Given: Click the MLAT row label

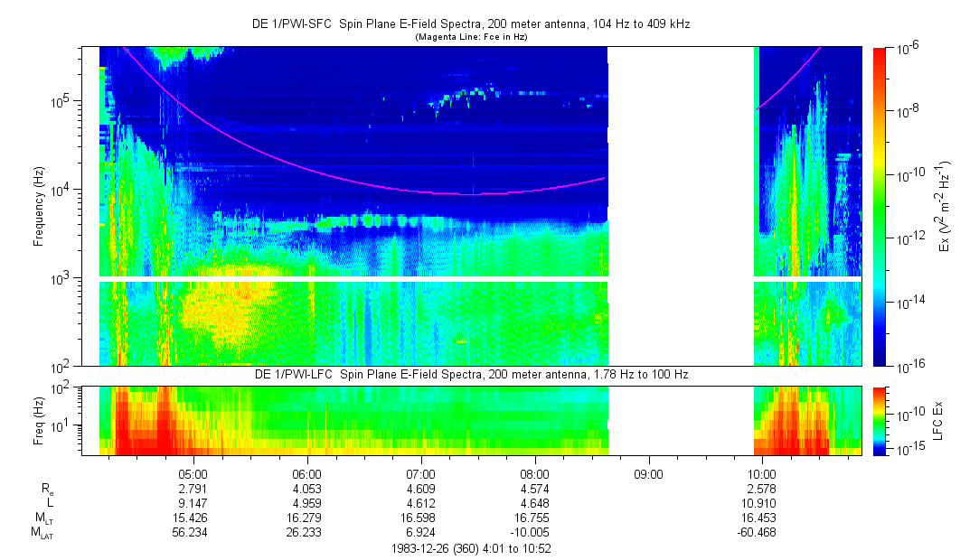Looking at the screenshot, I should 41,533.
